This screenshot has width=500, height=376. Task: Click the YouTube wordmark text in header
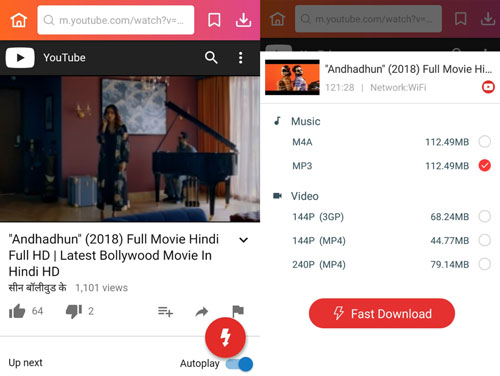click(x=64, y=58)
